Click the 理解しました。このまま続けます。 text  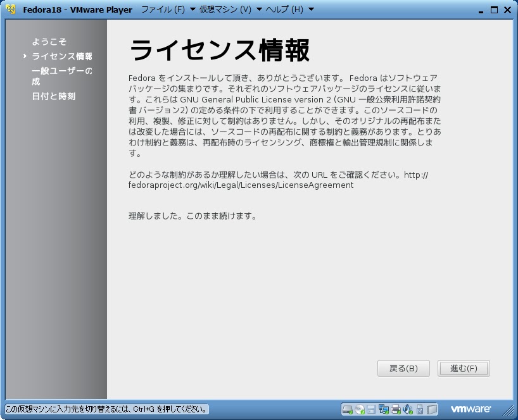(x=193, y=216)
